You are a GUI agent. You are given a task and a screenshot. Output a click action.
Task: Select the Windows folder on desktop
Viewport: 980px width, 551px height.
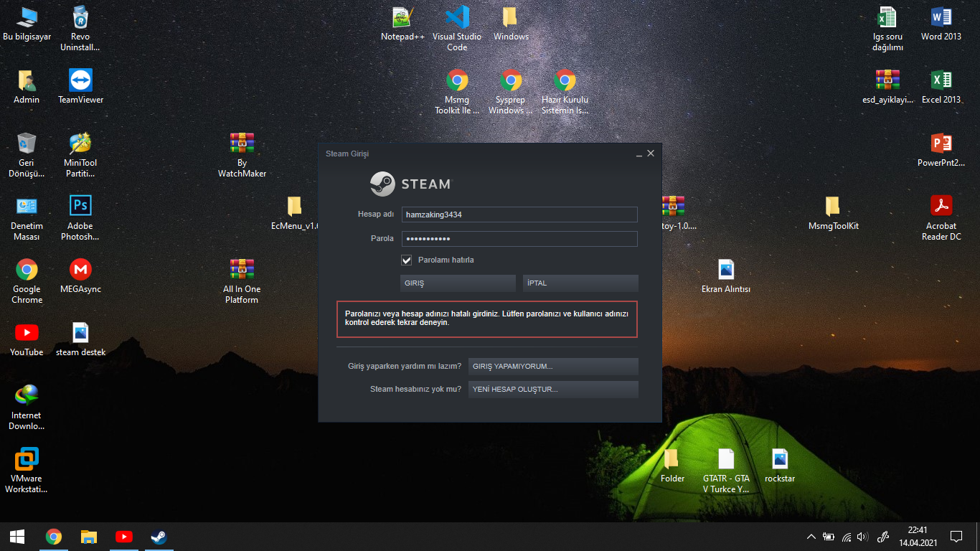point(511,24)
